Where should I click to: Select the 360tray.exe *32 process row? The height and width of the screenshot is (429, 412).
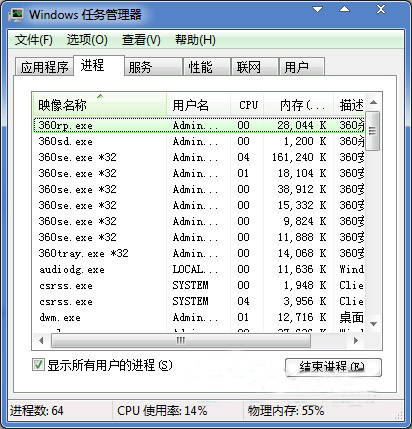tap(199, 253)
